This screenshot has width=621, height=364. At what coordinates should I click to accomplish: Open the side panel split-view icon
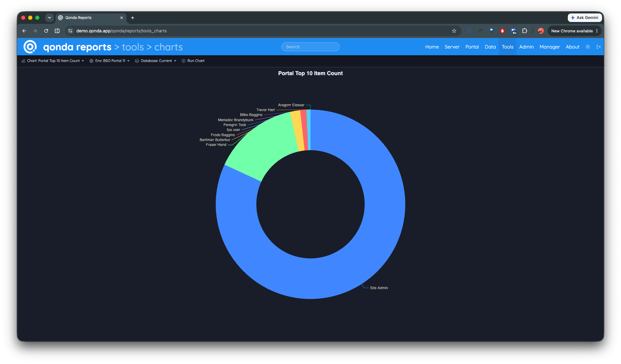(x=57, y=31)
